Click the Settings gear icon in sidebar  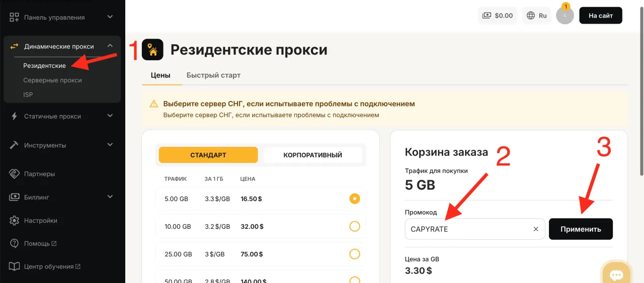15,221
